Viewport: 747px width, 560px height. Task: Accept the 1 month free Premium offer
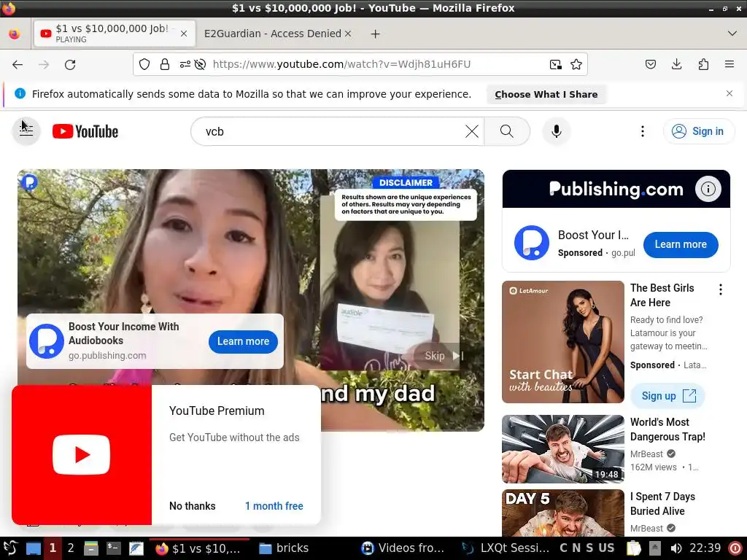(274, 506)
